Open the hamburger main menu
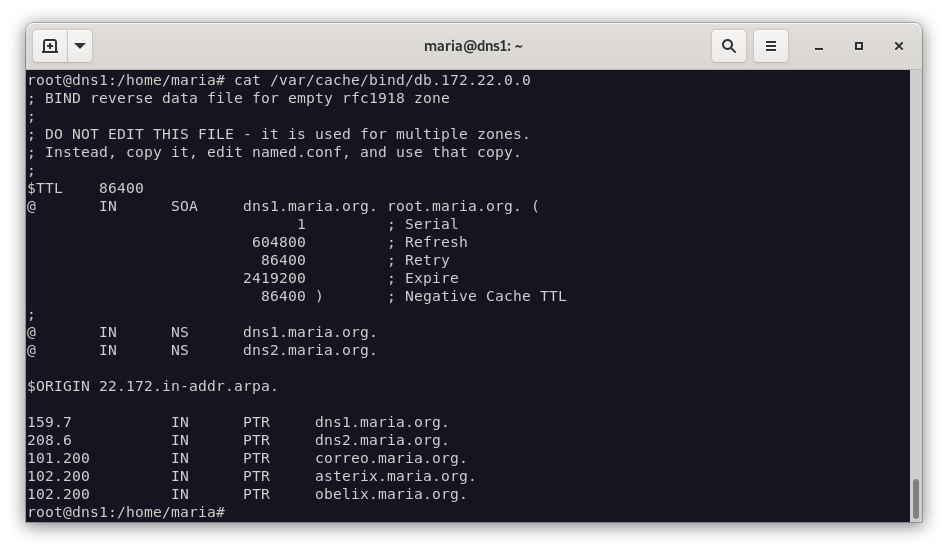 coord(770,46)
